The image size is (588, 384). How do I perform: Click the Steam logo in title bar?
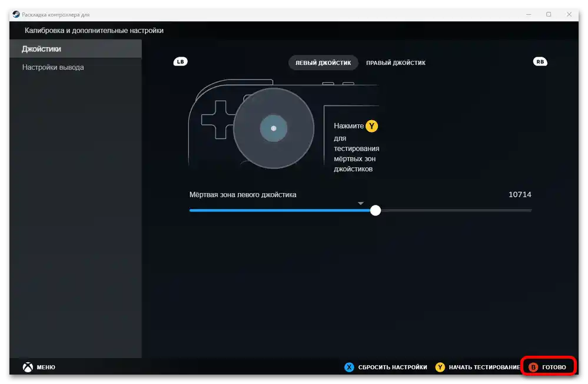(x=16, y=14)
